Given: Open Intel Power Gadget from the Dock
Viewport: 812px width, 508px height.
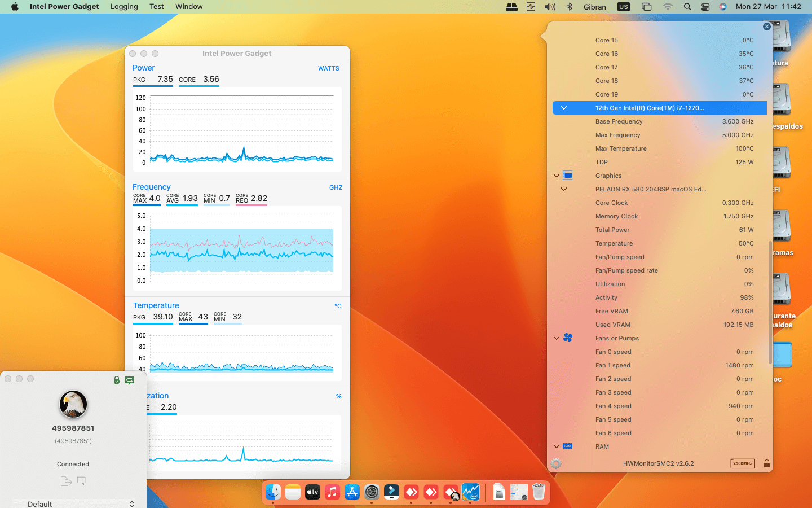Looking at the screenshot, I should [470, 492].
